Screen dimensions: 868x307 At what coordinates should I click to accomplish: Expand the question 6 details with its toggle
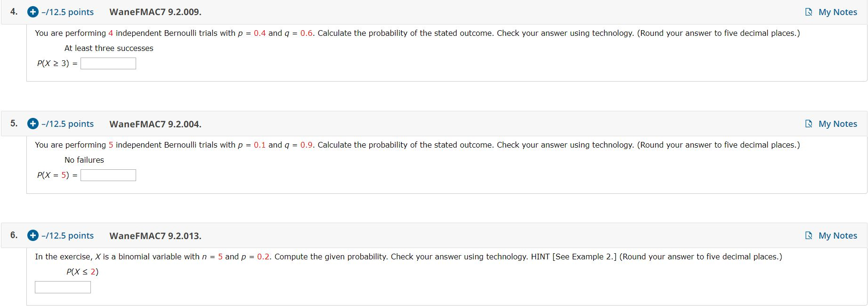coord(32,236)
